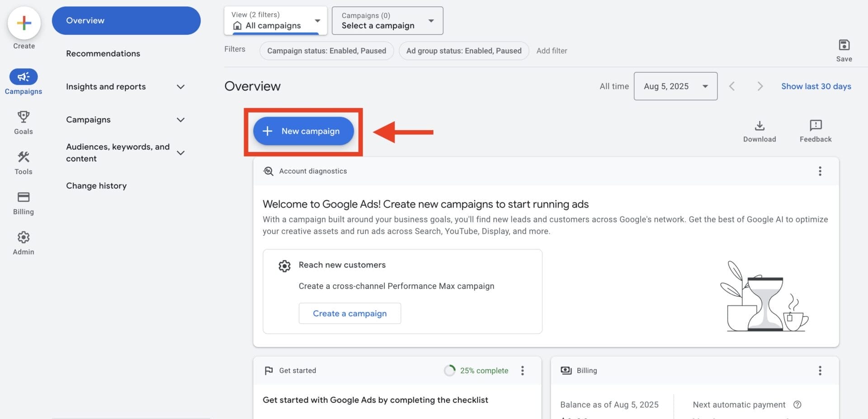
Task: Open the Tools wrench icon
Action: pyautogui.click(x=24, y=157)
